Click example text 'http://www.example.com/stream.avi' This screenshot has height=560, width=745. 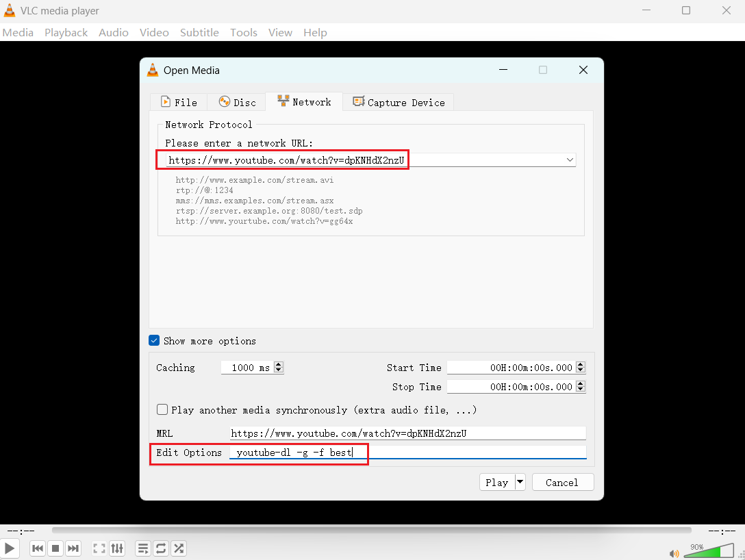pyautogui.click(x=255, y=180)
